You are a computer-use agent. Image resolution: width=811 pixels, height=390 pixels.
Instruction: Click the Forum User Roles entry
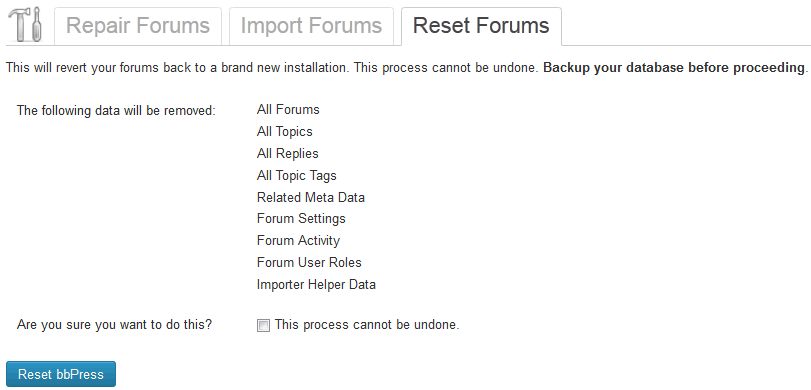click(x=309, y=262)
